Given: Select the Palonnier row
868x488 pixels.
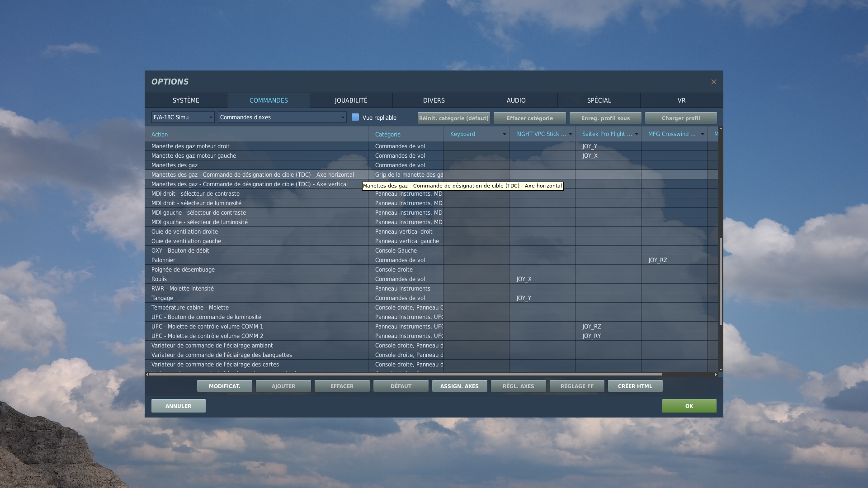Looking at the screenshot, I should [431, 260].
